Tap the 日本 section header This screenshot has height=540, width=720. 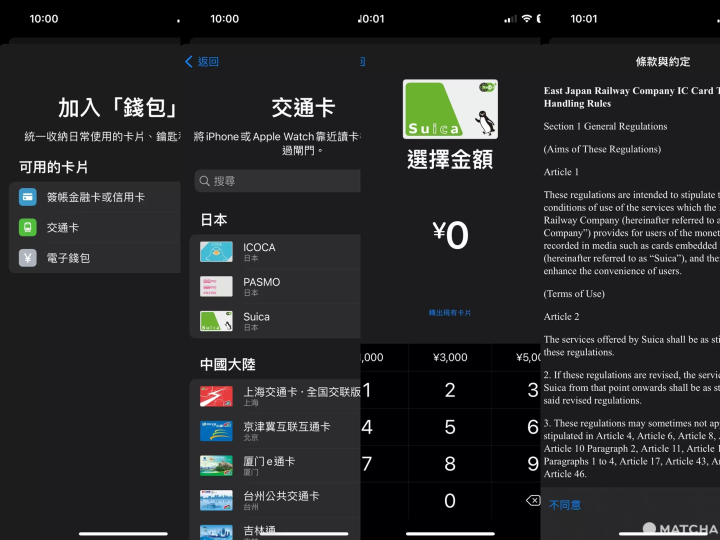[214, 220]
